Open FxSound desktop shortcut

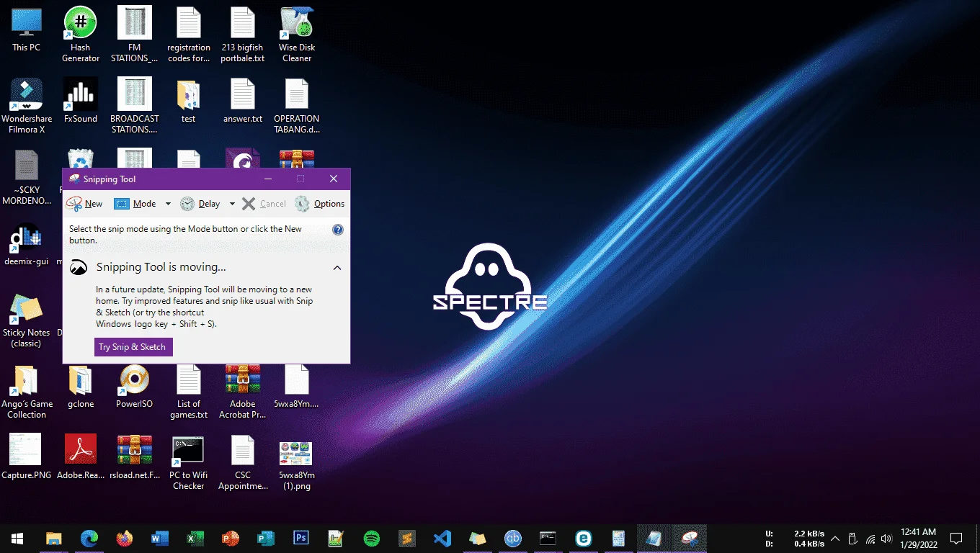pyautogui.click(x=81, y=101)
